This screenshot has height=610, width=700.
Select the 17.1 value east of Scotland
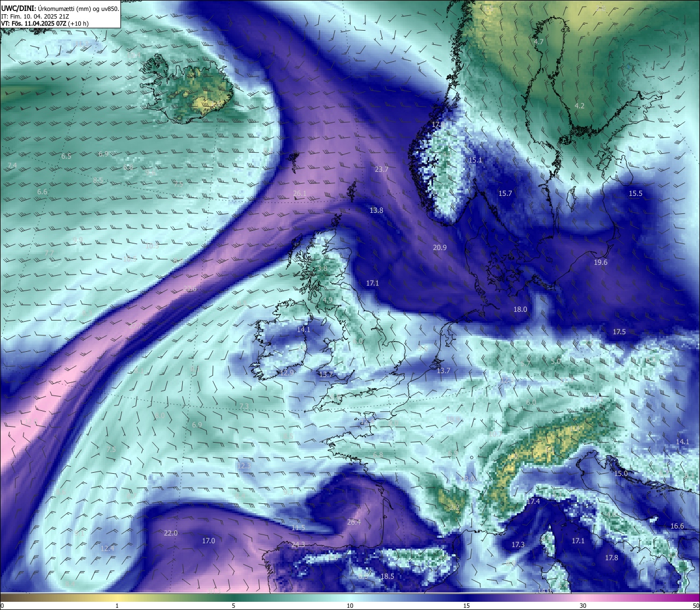[x=372, y=283]
